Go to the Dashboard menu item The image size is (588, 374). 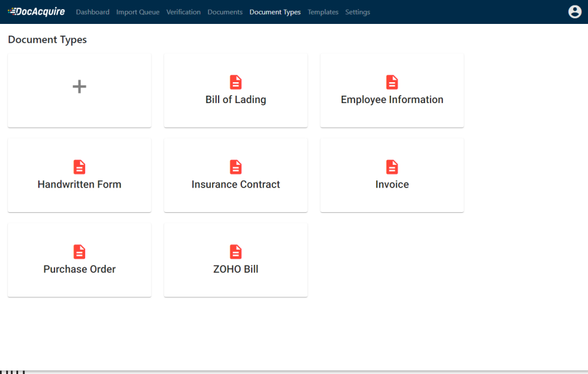click(92, 12)
